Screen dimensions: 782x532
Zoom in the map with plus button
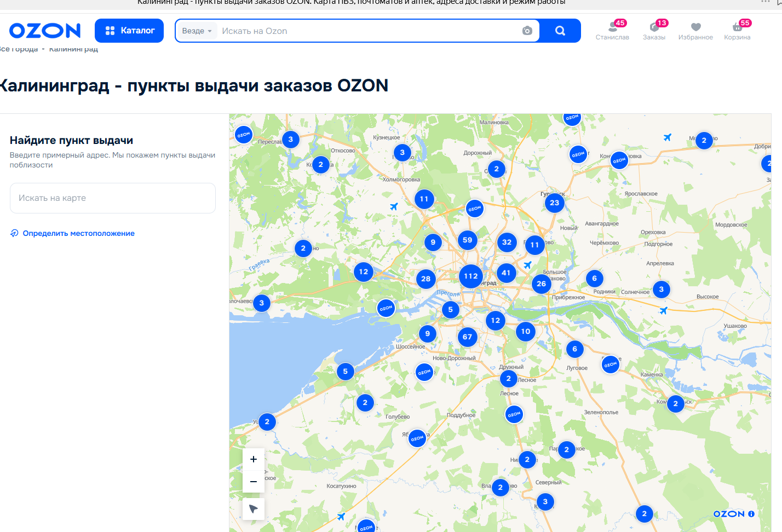tap(254, 459)
